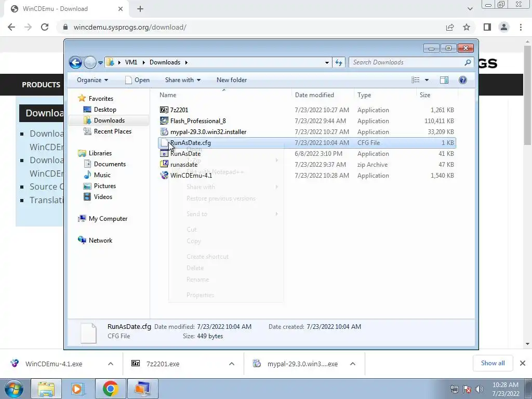Open recent locations dropdown arrow in Explorer
532x399 pixels.
(100, 63)
